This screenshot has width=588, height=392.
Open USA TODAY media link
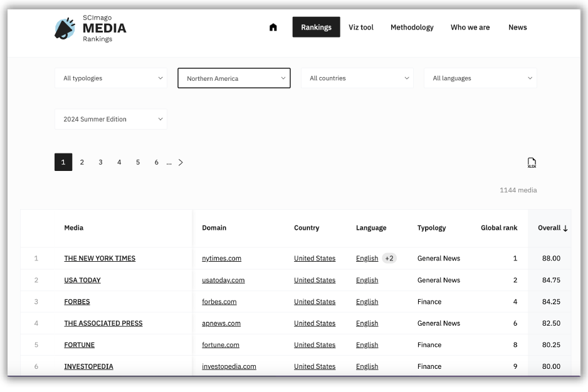[x=83, y=280]
